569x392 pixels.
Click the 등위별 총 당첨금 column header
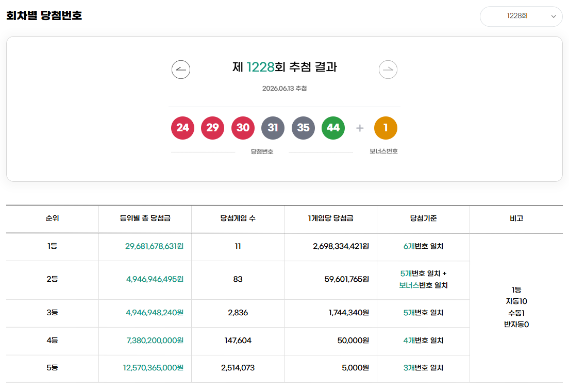pos(145,218)
